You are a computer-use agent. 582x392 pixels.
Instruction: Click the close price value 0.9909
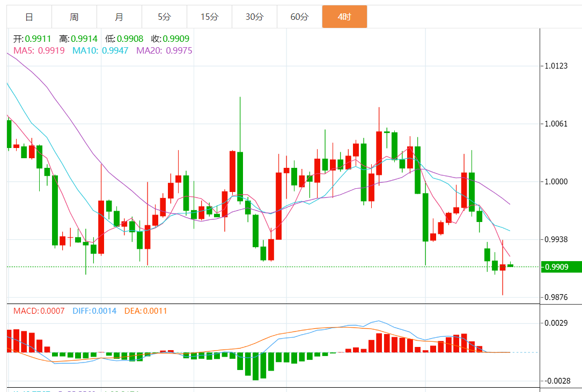(x=176, y=39)
